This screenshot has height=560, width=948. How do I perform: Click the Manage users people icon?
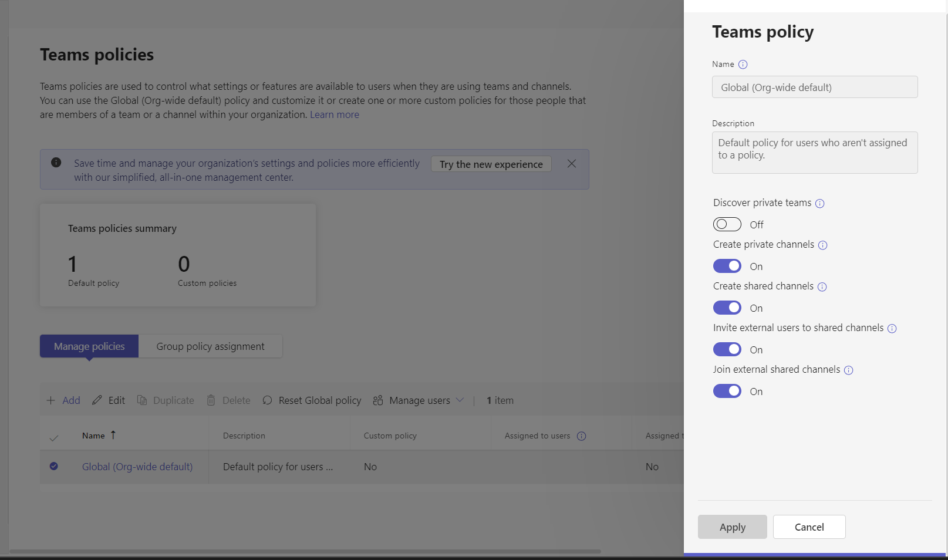click(x=378, y=400)
